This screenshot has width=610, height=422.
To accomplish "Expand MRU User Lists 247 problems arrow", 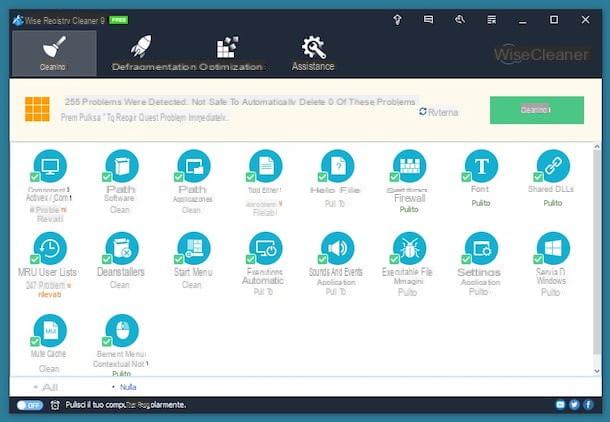I will tap(69, 285).
